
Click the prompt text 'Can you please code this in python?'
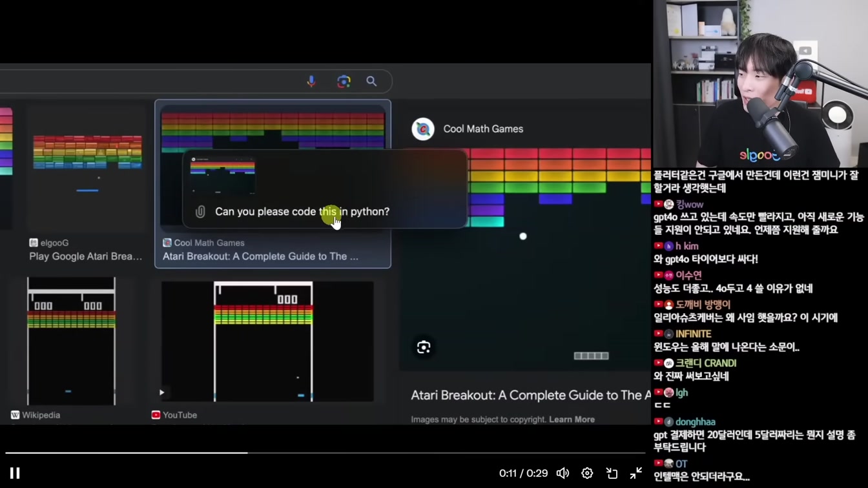(302, 212)
